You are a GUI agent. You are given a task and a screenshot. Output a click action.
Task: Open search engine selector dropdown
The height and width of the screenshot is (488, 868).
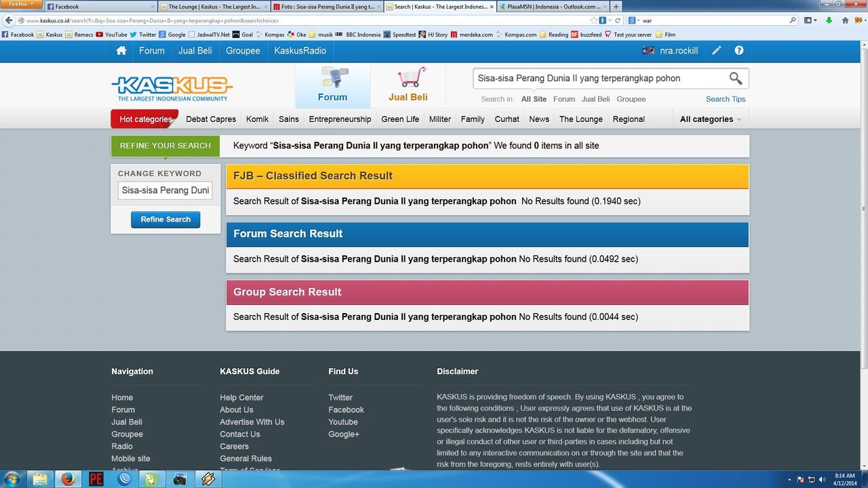pyautogui.click(x=634, y=20)
